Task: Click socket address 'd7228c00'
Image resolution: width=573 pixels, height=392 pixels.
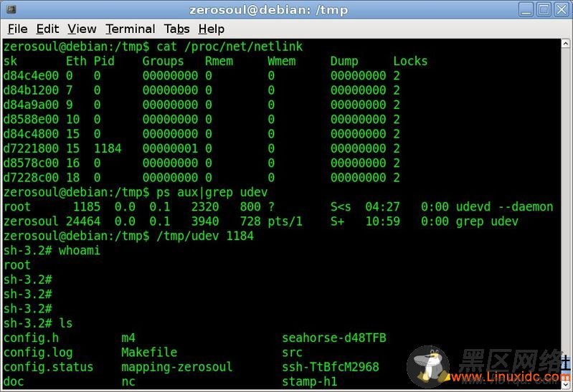Action: click(x=31, y=178)
